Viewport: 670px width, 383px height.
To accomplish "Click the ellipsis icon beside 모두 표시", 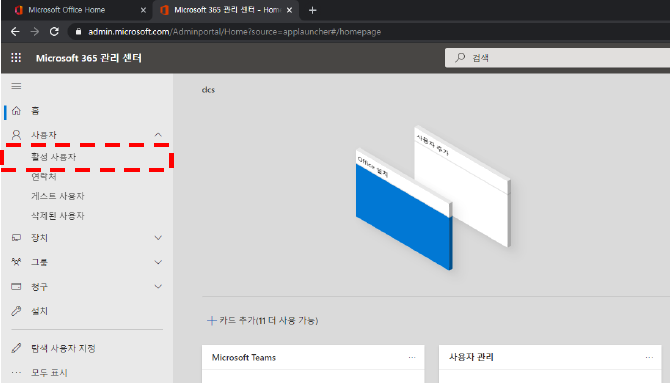I will click(16, 373).
